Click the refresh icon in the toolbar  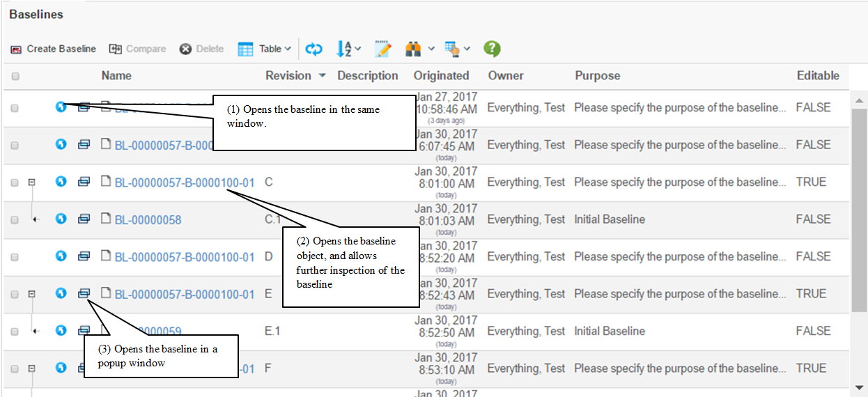coord(314,49)
